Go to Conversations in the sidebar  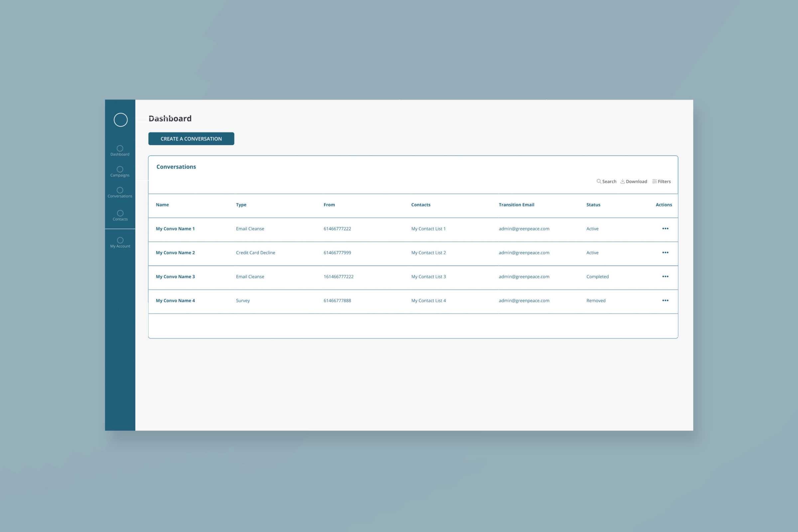click(120, 193)
